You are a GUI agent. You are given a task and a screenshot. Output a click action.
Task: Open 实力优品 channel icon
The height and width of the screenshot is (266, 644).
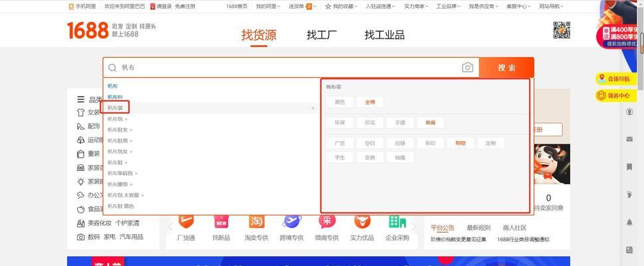click(x=362, y=221)
